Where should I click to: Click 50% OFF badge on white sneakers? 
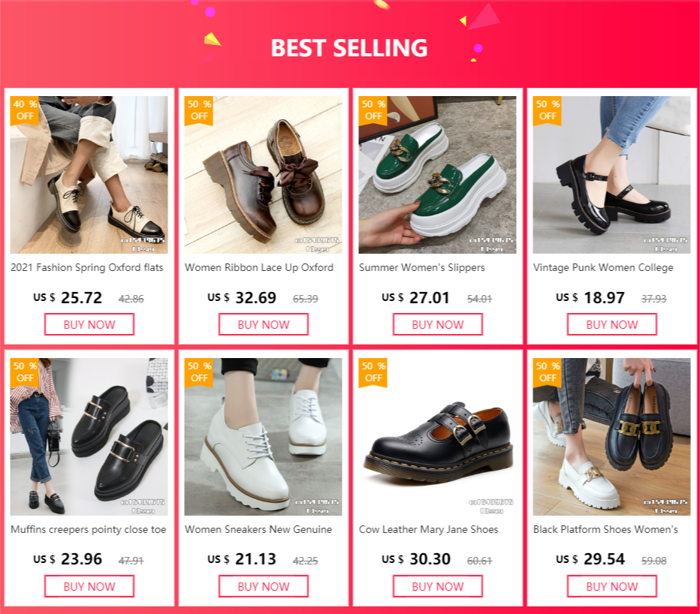[199, 372]
